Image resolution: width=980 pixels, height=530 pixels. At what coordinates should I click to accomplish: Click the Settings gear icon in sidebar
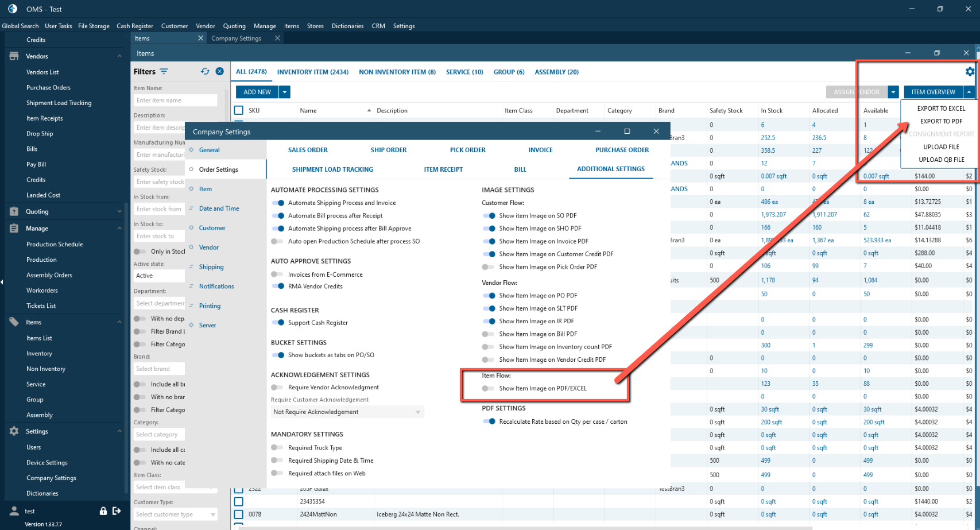coord(14,431)
